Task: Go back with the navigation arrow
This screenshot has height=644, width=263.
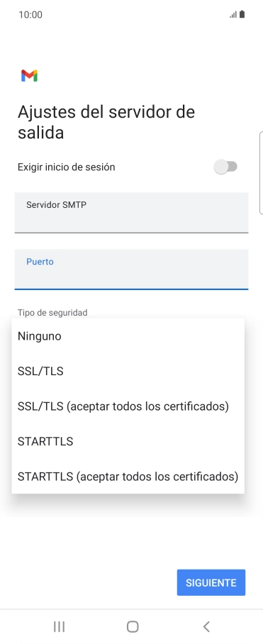Action: pyautogui.click(x=206, y=626)
